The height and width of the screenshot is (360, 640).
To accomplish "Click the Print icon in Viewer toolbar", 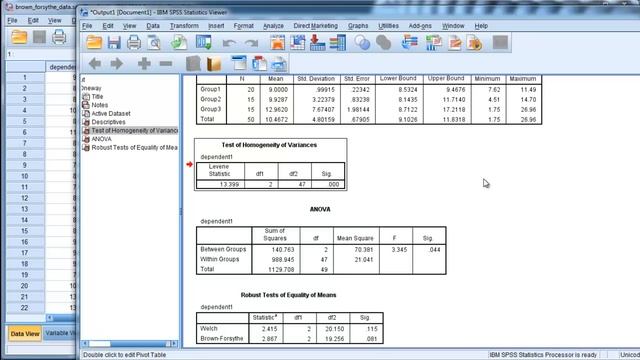I will point(134,42).
